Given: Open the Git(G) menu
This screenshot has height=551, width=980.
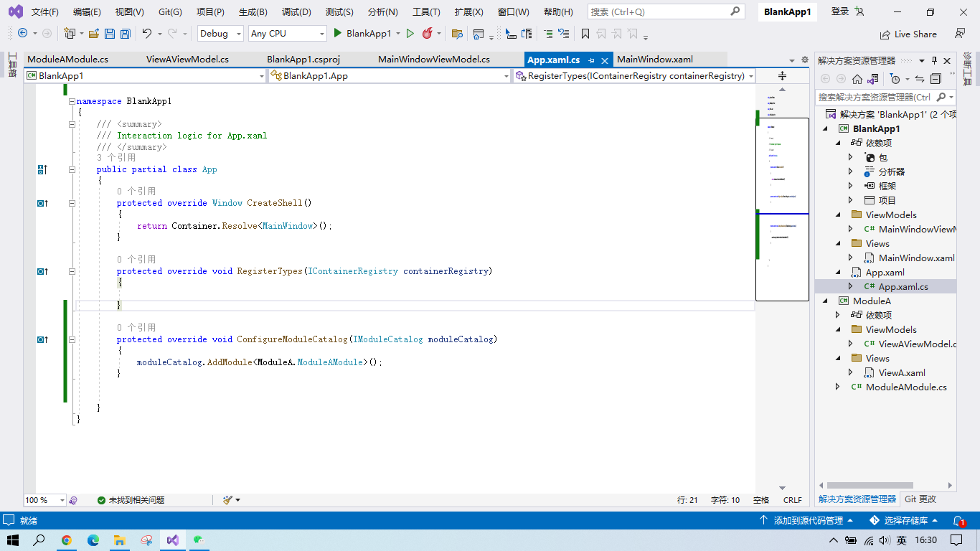Looking at the screenshot, I should [170, 11].
